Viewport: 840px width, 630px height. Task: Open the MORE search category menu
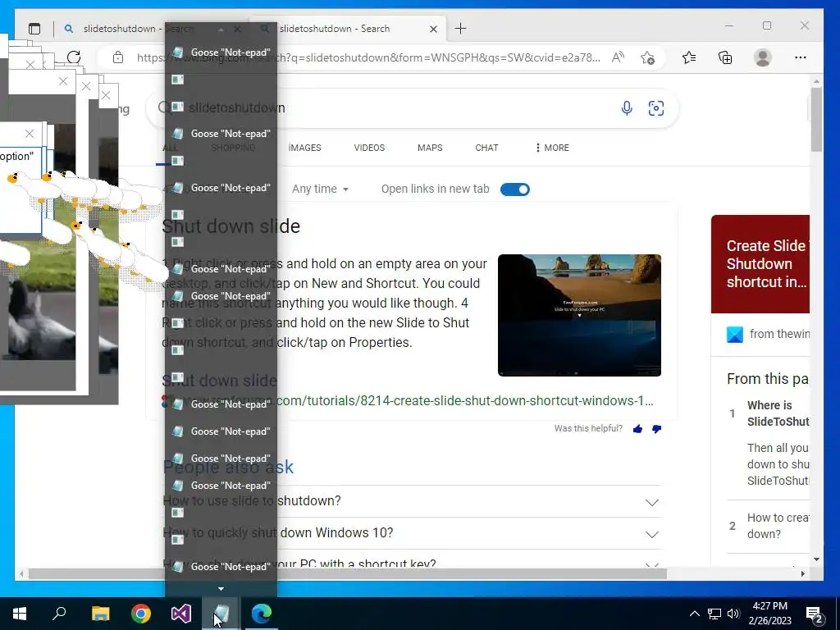(552, 148)
